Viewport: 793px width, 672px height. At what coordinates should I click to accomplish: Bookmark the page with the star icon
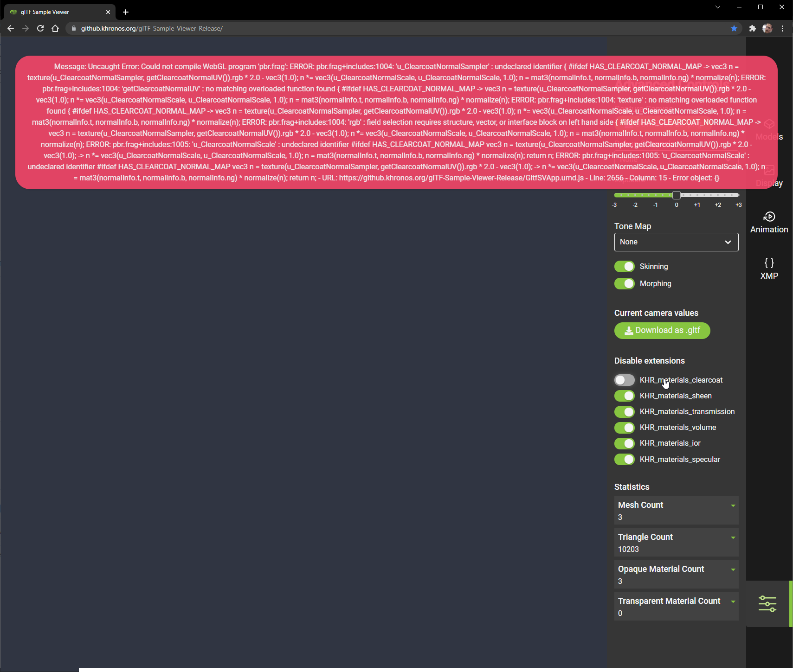pos(734,28)
